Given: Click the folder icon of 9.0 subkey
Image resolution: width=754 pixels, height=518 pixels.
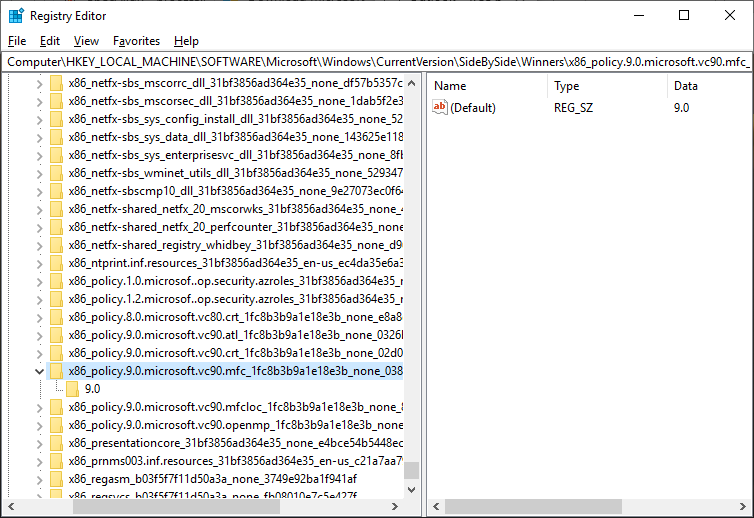Looking at the screenshot, I should coord(73,389).
